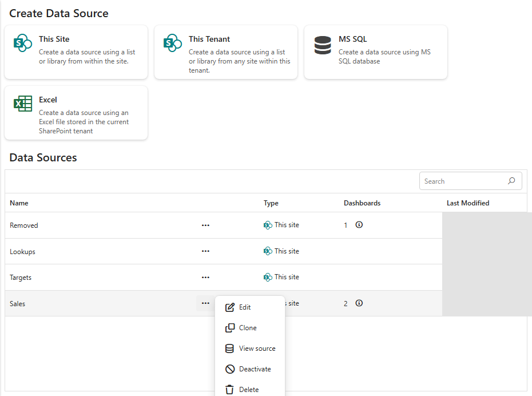Click the View source database icon
Screen dimensions: 532x396
pos(230,349)
